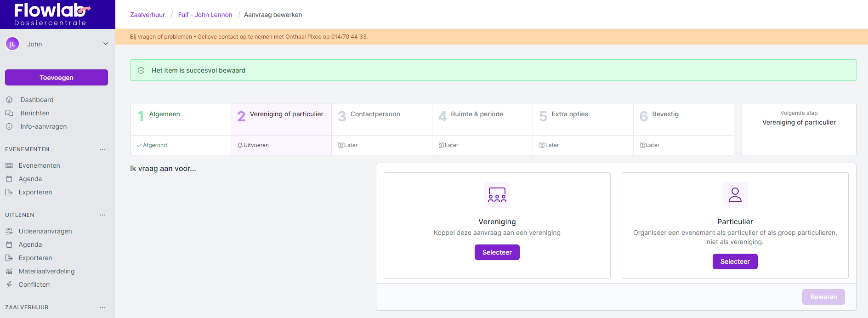Click the purple Toevoegen button

(x=57, y=78)
